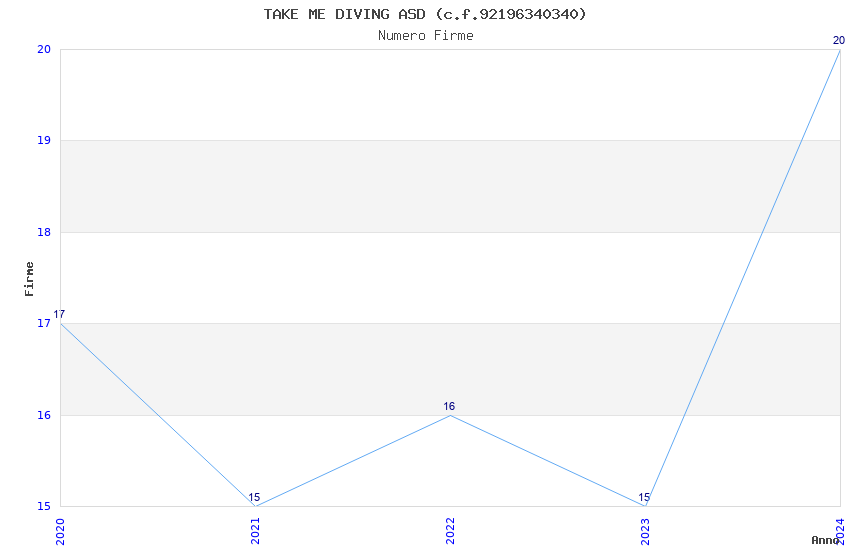Select the 2024 x-axis year label
This screenshot has width=850, height=550.
[x=840, y=531]
